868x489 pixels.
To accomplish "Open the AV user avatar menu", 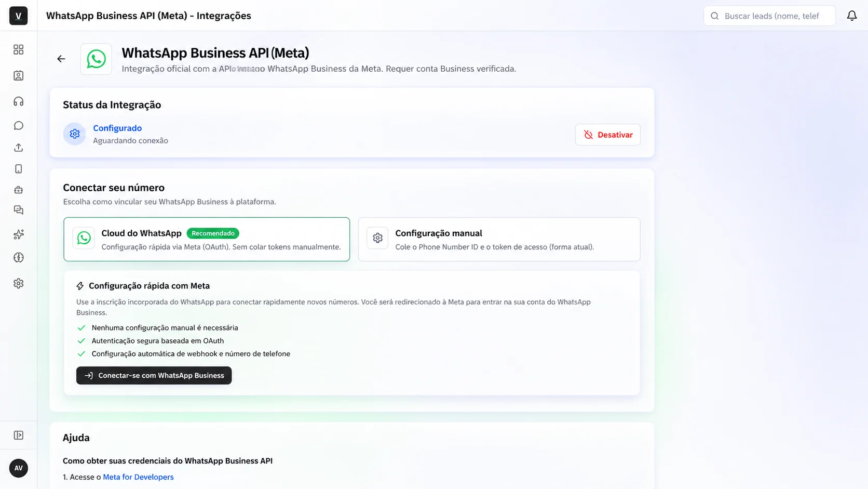I will point(19,468).
